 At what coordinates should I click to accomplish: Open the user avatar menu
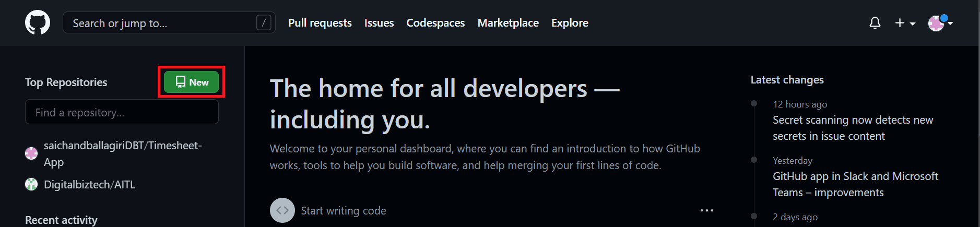tap(940, 23)
